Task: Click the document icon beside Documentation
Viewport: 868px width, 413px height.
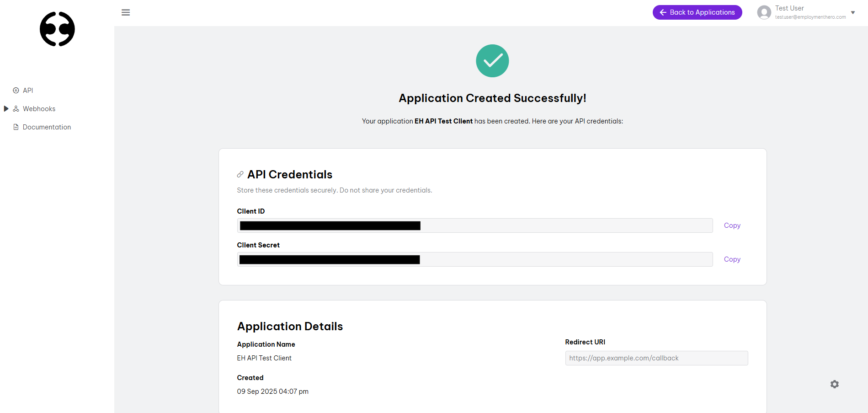Action: point(15,127)
